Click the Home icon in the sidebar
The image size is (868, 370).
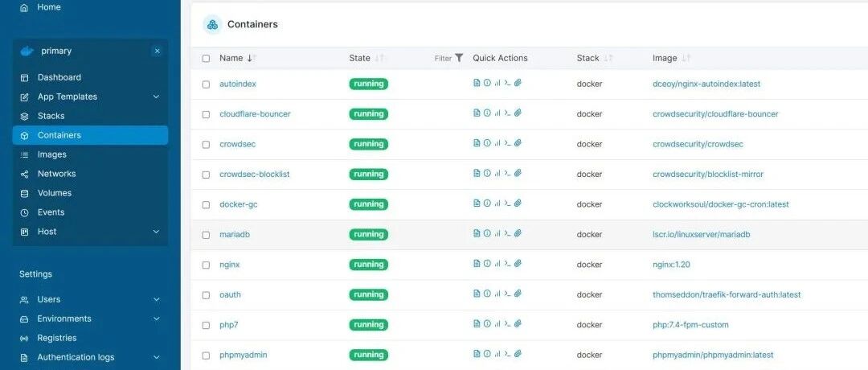tap(23, 8)
